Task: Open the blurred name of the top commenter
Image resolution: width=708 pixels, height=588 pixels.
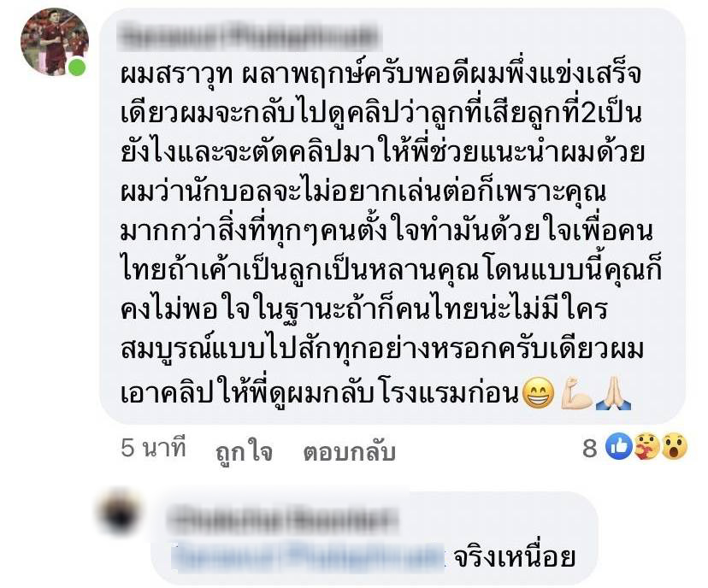Action: [250, 38]
